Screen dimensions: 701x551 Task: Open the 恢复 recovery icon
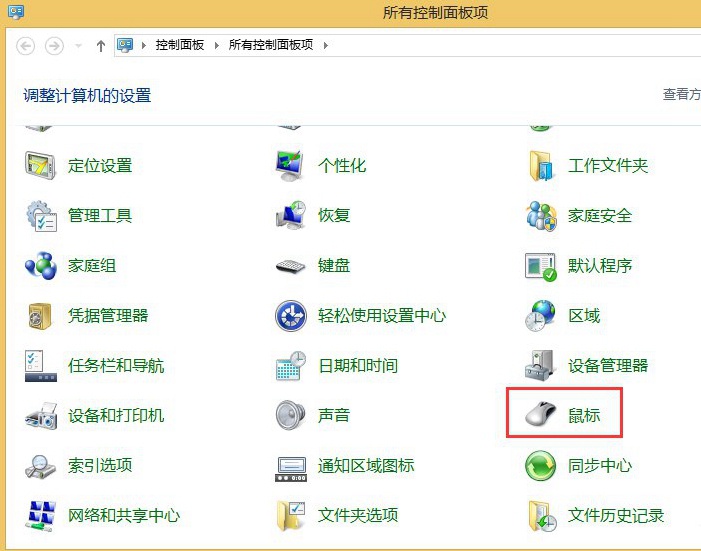[x=291, y=216]
